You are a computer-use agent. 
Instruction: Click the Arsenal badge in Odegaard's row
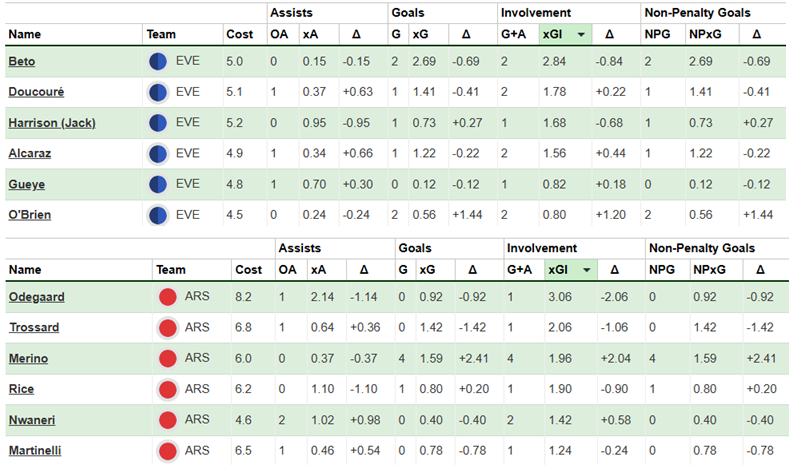pyautogui.click(x=167, y=297)
